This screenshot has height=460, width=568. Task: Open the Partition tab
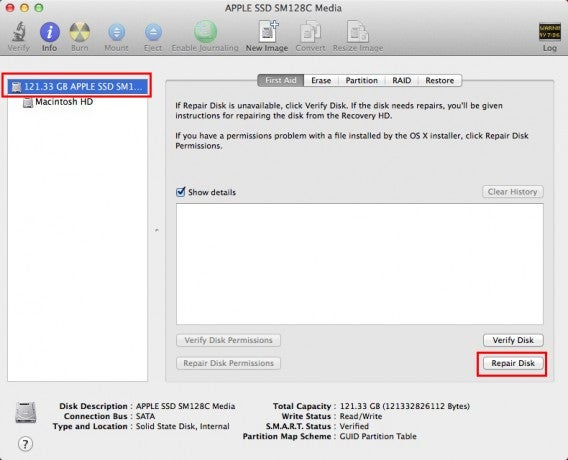coord(362,80)
